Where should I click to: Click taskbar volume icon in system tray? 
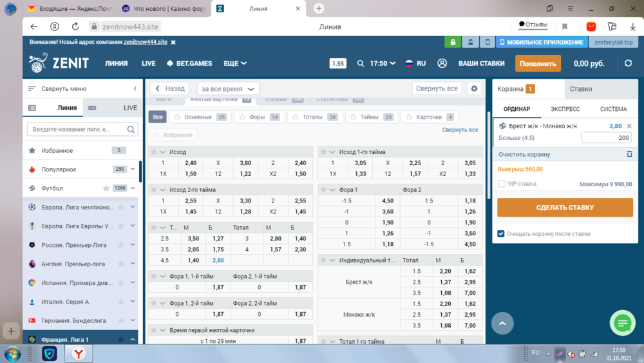571,354
